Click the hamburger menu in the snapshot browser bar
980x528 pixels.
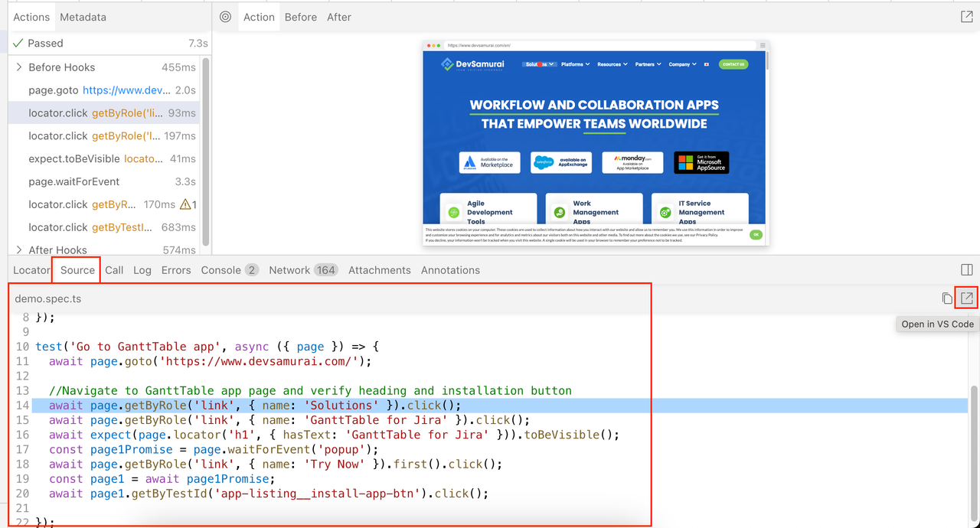pyautogui.click(x=763, y=45)
